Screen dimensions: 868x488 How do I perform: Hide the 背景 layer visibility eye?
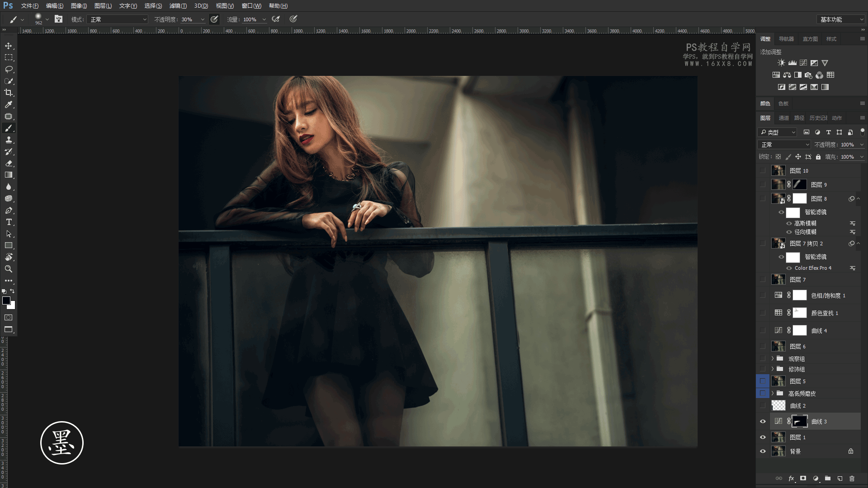coord(763,451)
